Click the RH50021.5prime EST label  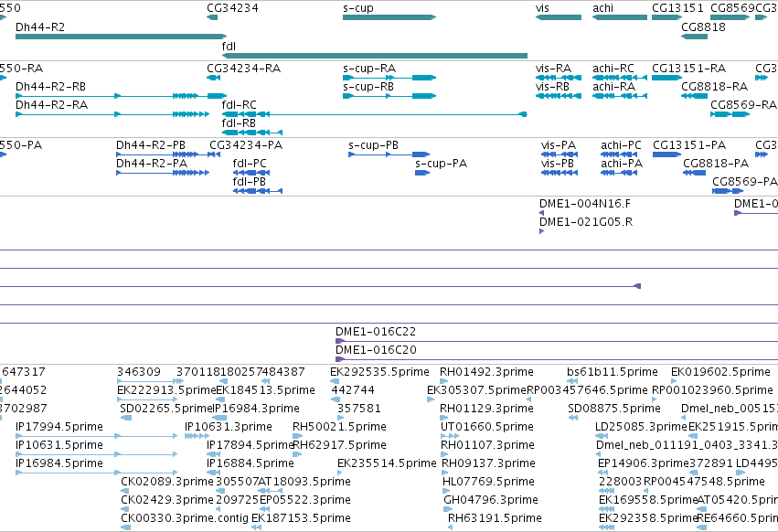tap(339, 427)
